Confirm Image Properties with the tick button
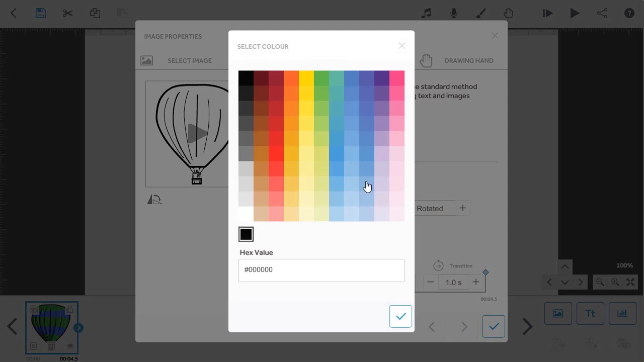This screenshot has width=644, height=362. point(494,327)
